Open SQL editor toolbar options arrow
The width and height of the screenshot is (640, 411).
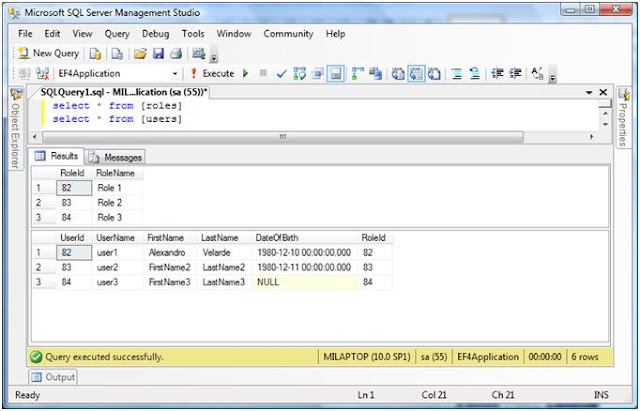pyautogui.click(x=553, y=78)
